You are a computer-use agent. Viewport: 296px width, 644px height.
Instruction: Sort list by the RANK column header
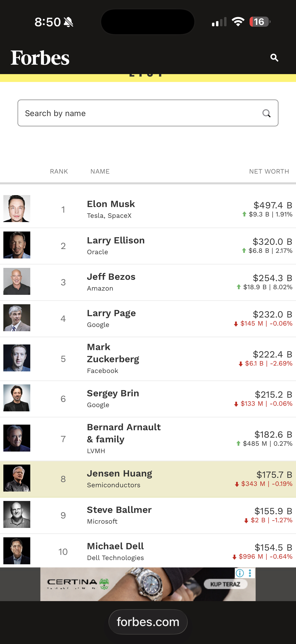pyautogui.click(x=59, y=172)
